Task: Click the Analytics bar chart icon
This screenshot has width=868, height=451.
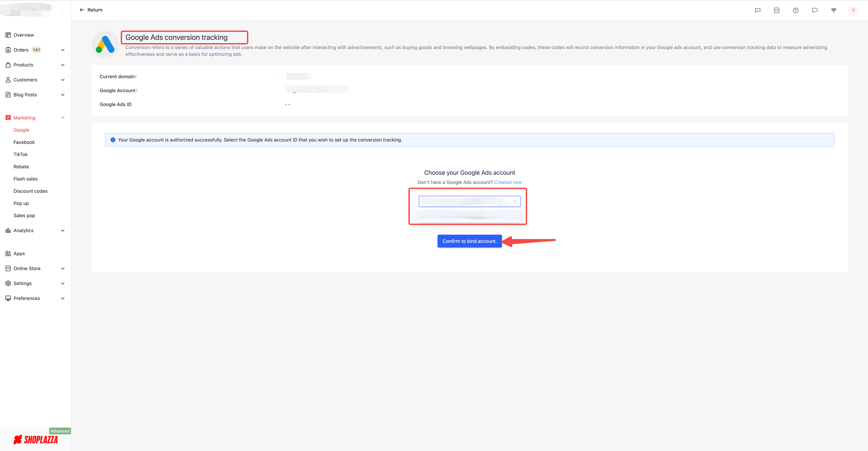Action: point(8,231)
